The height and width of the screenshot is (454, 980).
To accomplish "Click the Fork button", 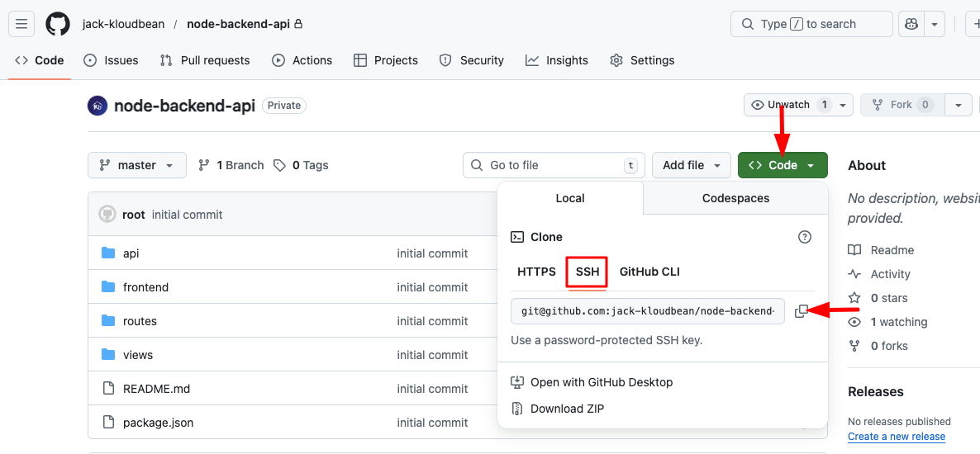I will pyautogui.click(x=902, y=105).
